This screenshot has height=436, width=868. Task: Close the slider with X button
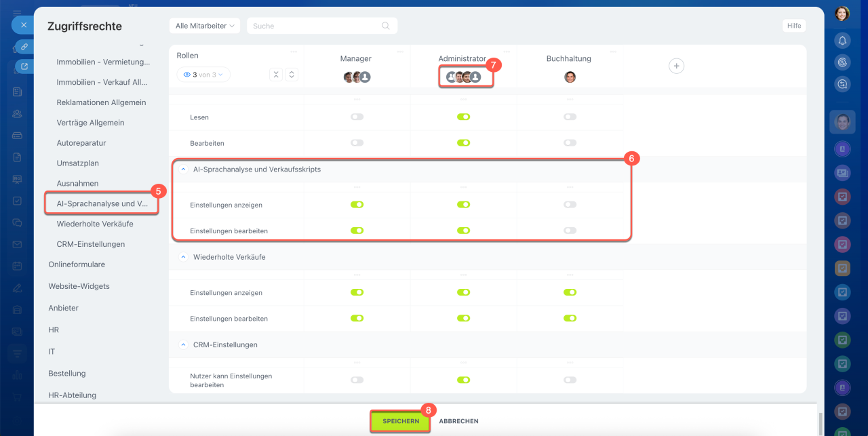[x=23, y=24]
